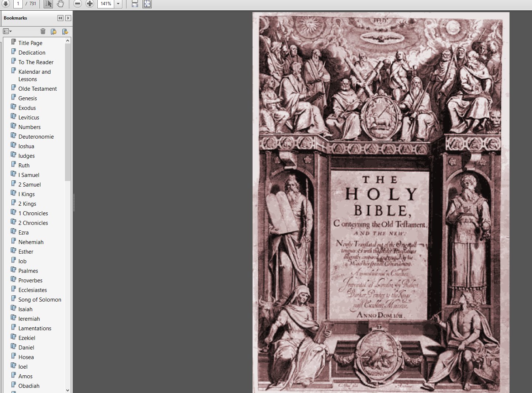Viewport: 532px width, 393px height.
Task: Collapse the Bookmarks panel with double arrow
Action: tap(60, 18)
